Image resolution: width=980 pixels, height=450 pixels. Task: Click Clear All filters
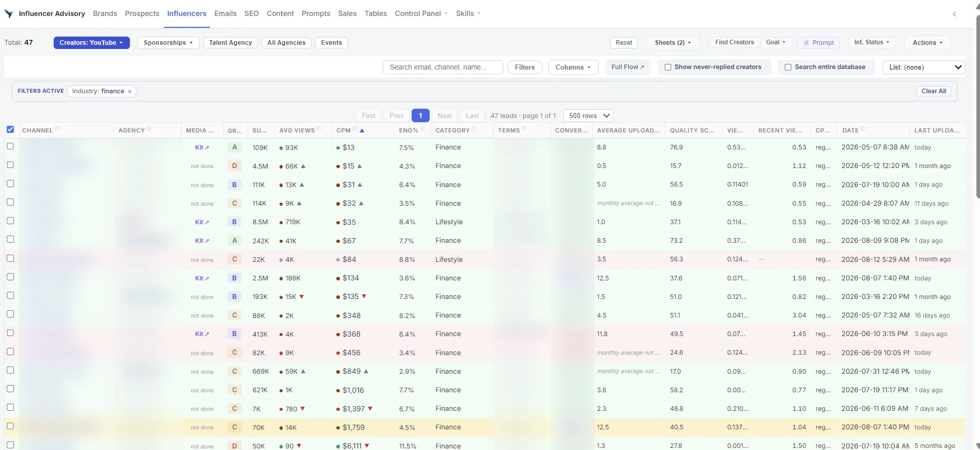(934, 91)
